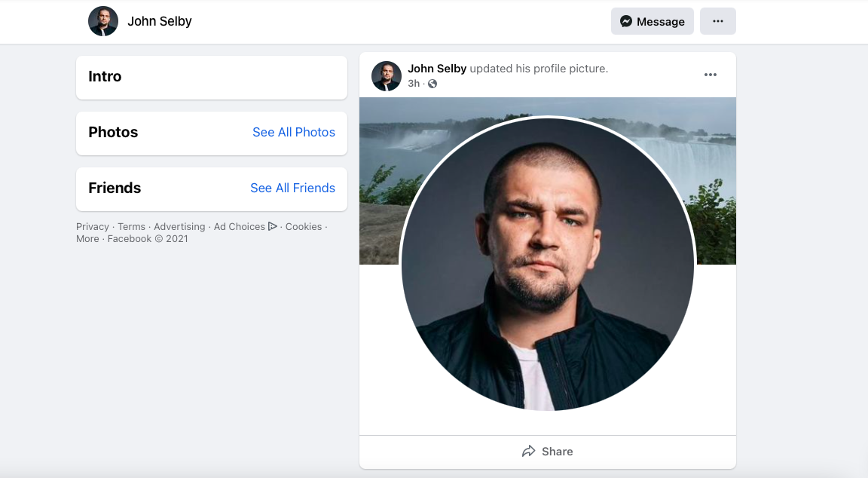868x478 pixels.
Task: Click the Privacy footer link
Action: point(93,227)
